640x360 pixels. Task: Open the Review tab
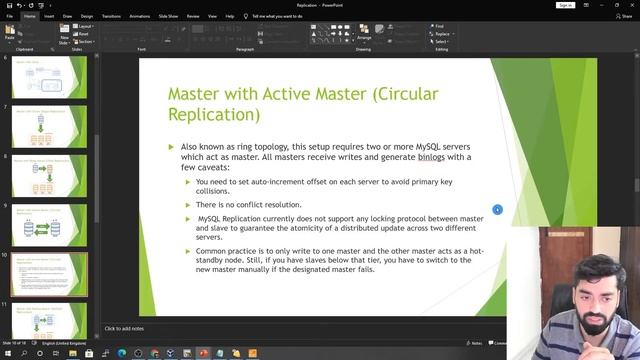(193, 16)
